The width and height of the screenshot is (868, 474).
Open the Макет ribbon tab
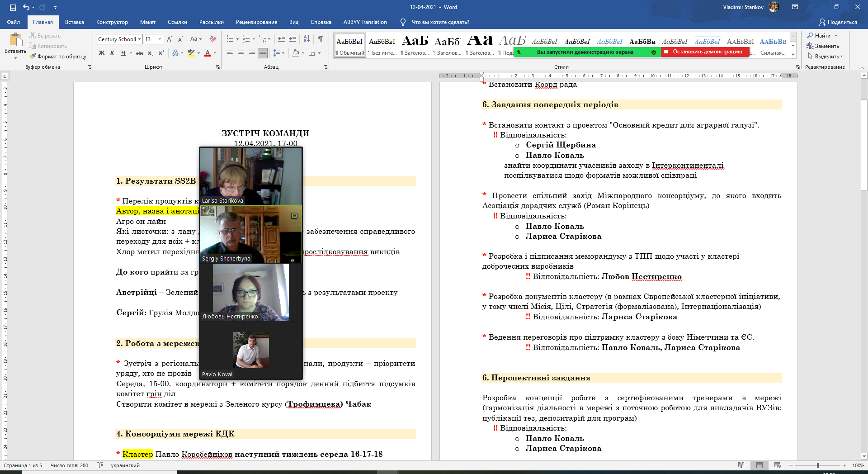(x=148, y=22)
